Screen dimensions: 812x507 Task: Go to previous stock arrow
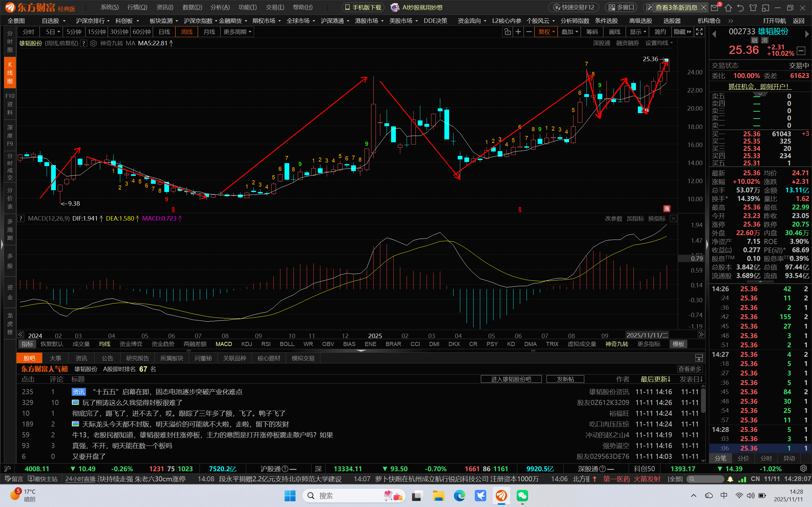(714, 34)
